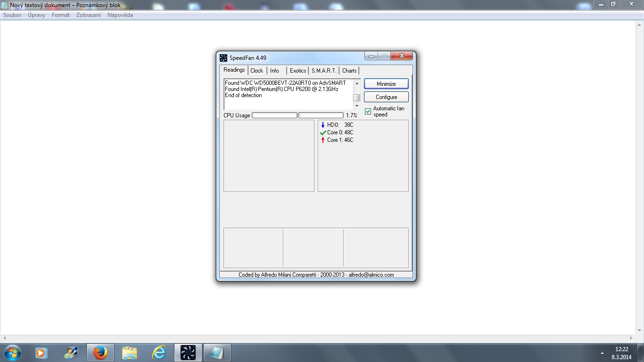Click the Core 0: 48C reading

pos(340,132)
